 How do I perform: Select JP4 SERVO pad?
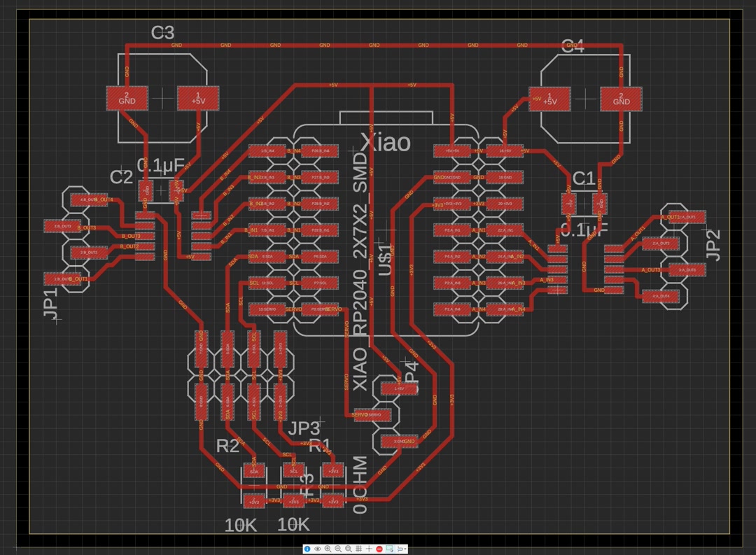point(372,415)
